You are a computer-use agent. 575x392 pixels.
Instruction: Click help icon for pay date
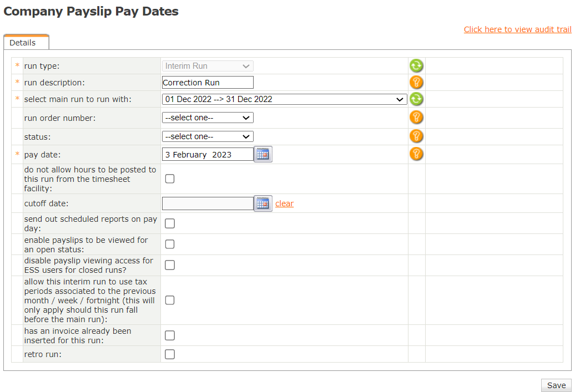[x=416, y=154]
